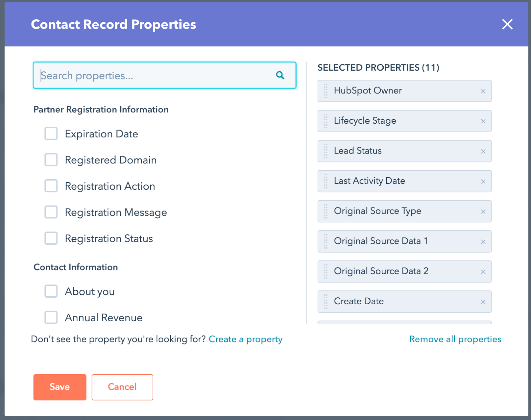Open the Create a property link

click(x=246, y=339)
